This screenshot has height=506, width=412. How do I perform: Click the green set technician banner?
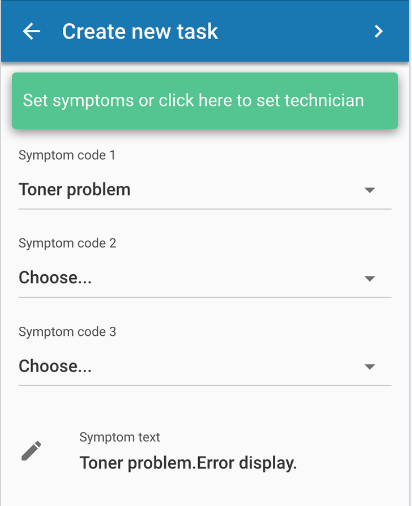pyautogui.click(x=205, y=101)
